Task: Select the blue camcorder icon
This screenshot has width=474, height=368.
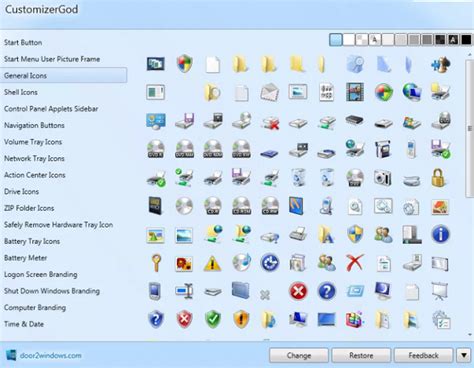Action: click(383, 149)
